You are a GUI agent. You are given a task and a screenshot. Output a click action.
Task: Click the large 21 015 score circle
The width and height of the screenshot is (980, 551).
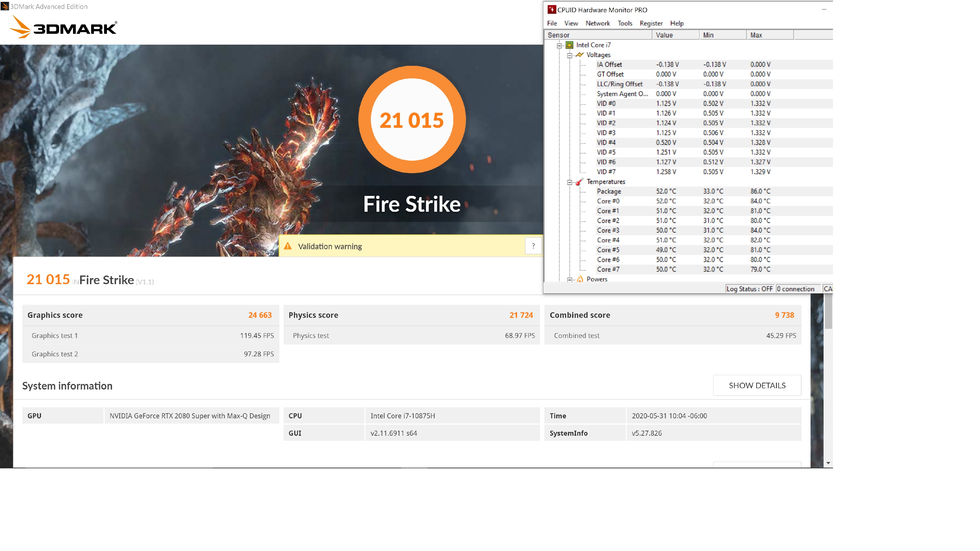(x=412, y=120)
